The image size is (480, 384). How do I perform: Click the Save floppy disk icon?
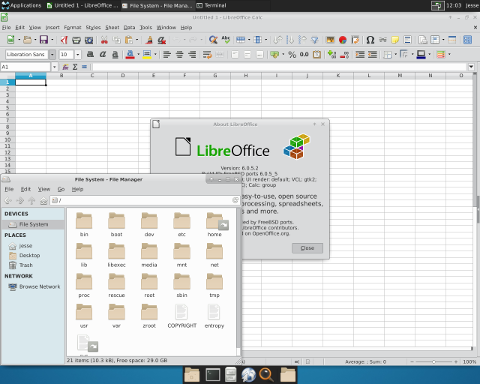[x=44, y=40]
